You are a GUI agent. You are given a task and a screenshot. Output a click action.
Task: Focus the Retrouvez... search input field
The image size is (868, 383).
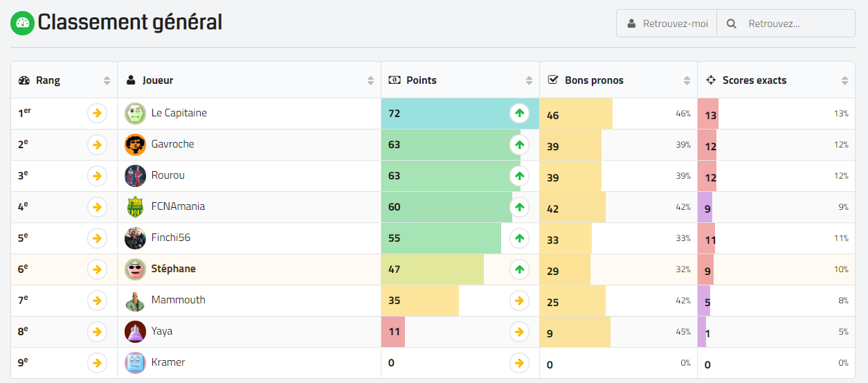click(x=796, y=24)
